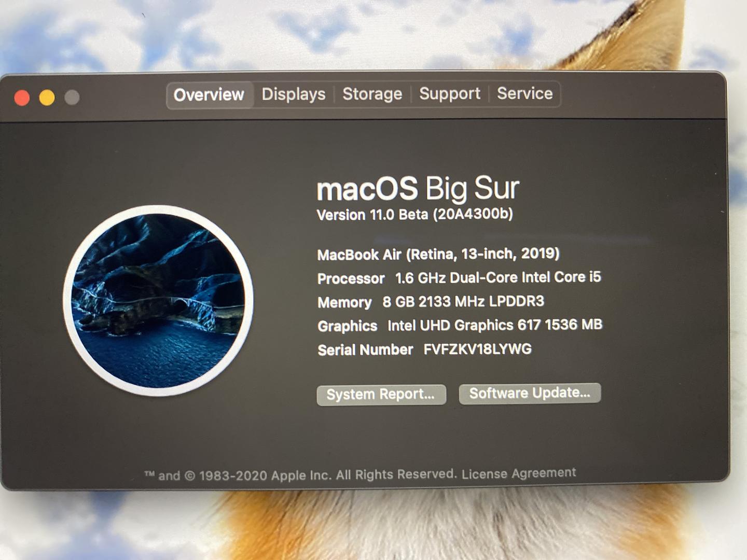Minimize the window with yellow button

[x=47, y=97]
